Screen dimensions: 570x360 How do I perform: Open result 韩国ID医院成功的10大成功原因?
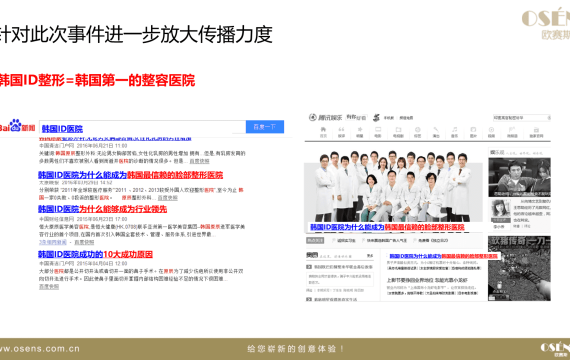click(95, 255)
